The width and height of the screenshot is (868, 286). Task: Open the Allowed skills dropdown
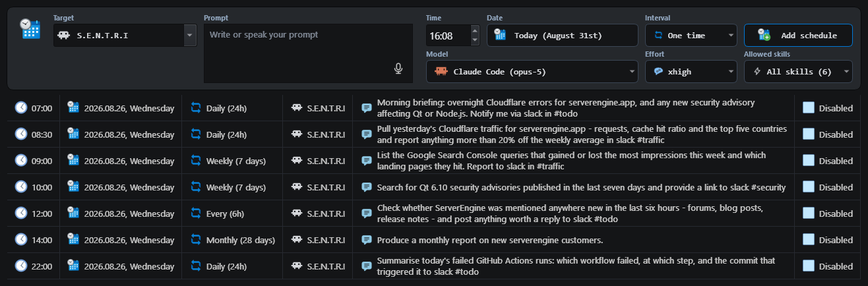coord(798,71)
